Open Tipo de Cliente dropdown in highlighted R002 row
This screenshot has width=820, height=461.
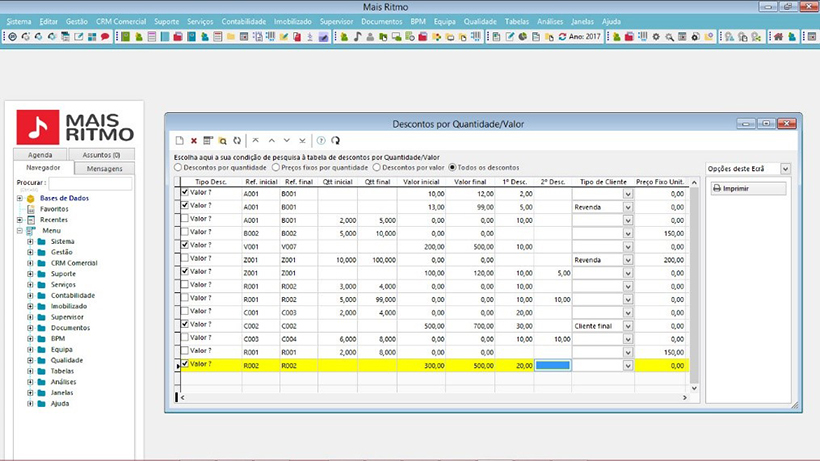[628, 366]
